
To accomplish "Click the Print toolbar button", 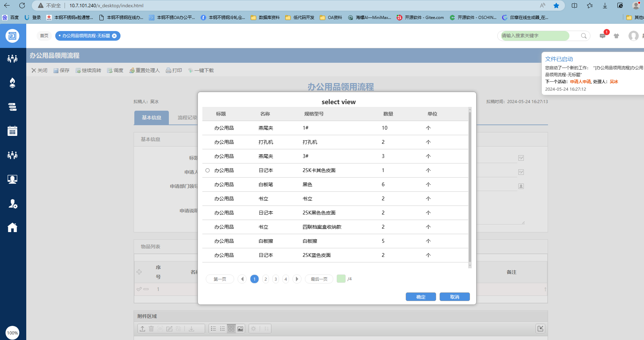I will click(174, 70).
